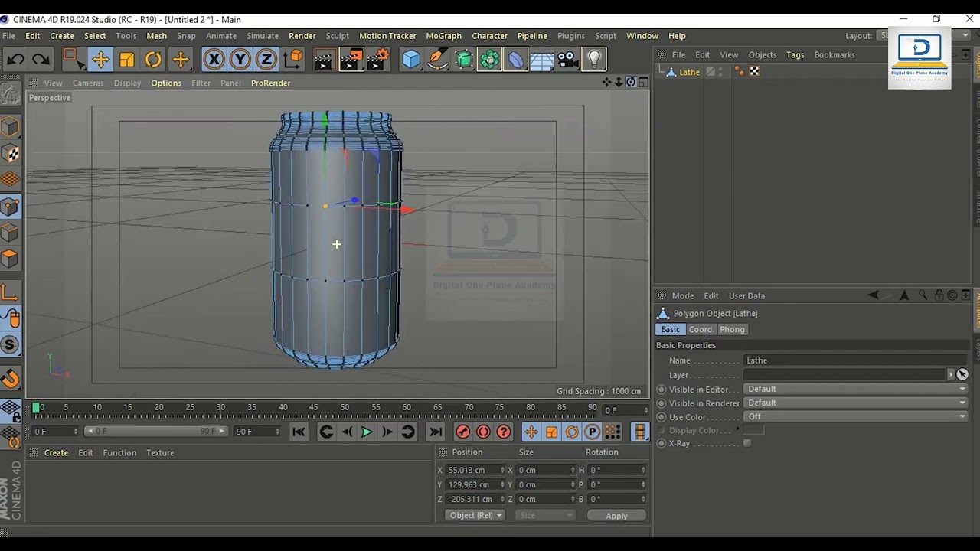Open the viewport ProRender menu
The width and height of the screenshot is (980, 551).
(270, 83)
